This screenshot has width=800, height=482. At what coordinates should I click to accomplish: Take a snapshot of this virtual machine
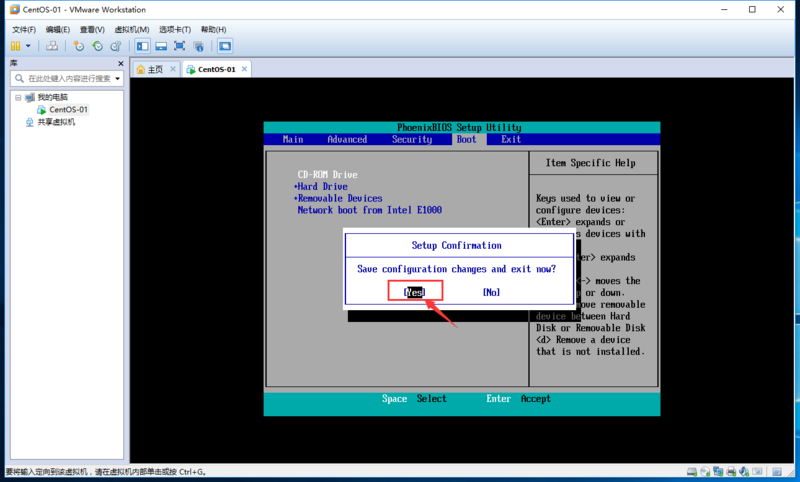point(79,46)
